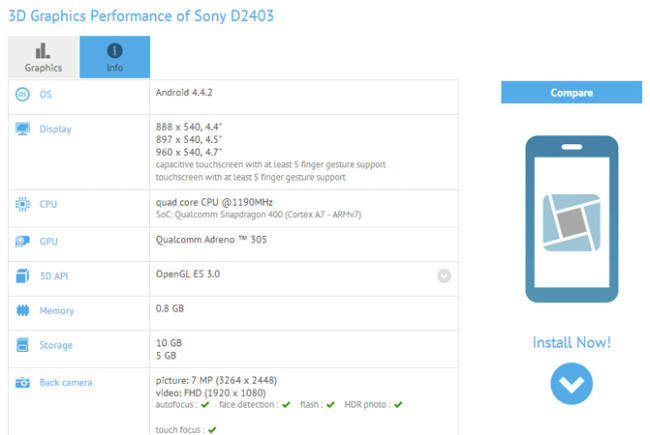This screenshot has width=650, height=435.
Task: Click the OS label
Action: click(x=46, y=95)
